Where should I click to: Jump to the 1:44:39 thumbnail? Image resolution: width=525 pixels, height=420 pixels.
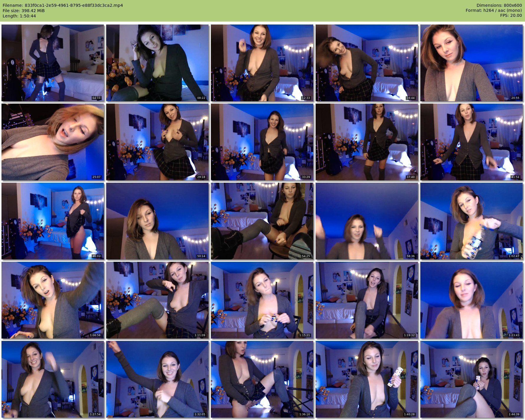[x=471, y=379]
